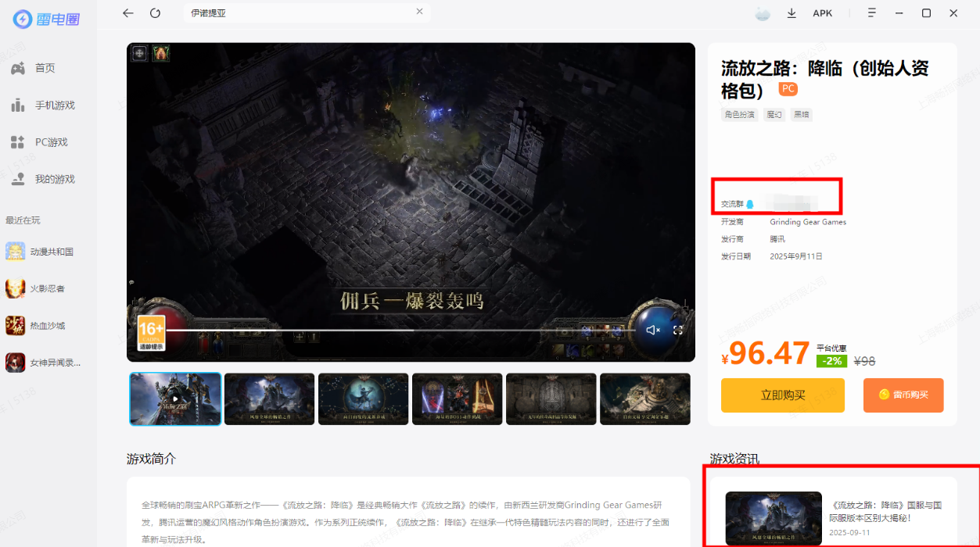
Task: Close the 伊诺提亚 search tab
Action: click(419, 12)
